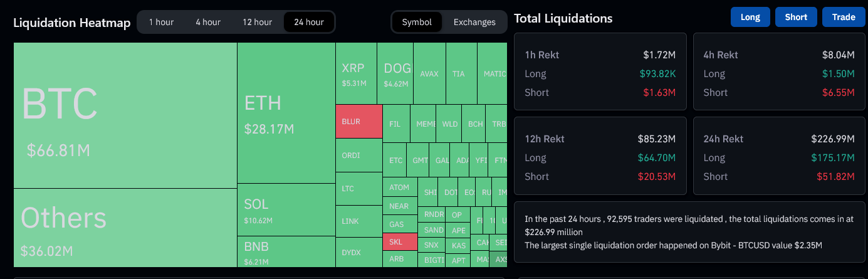Screen dimensions: 868x279
Task: Toggle heatmap view to Symbol
Action: coord(417,23)
